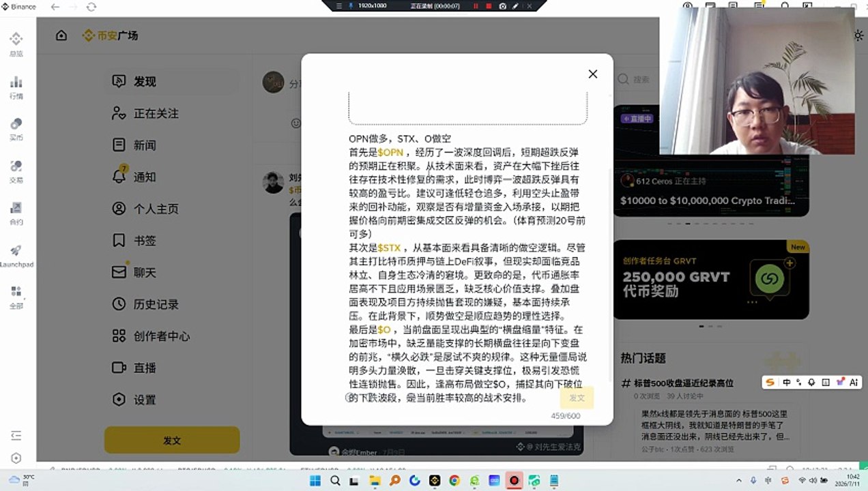
Task: Click the 买币 buy crypto icon
Action: point(16,128)
